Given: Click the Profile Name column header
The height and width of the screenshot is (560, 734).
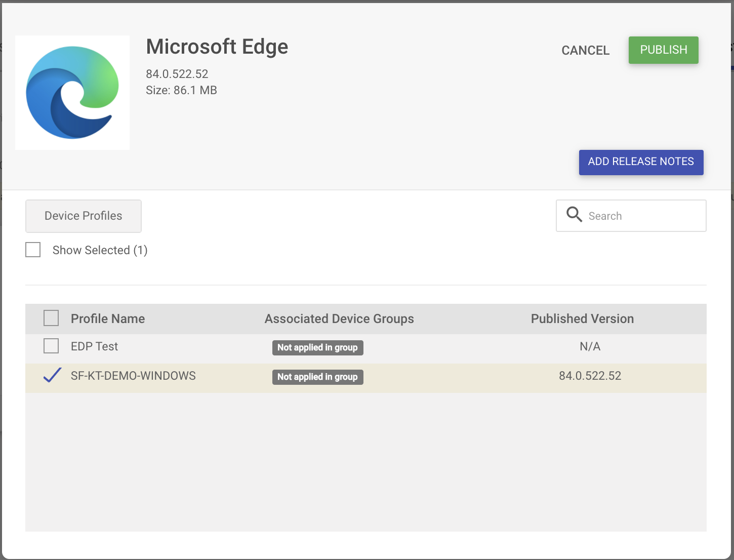Looking at the screenshot, I should (108, 318).
